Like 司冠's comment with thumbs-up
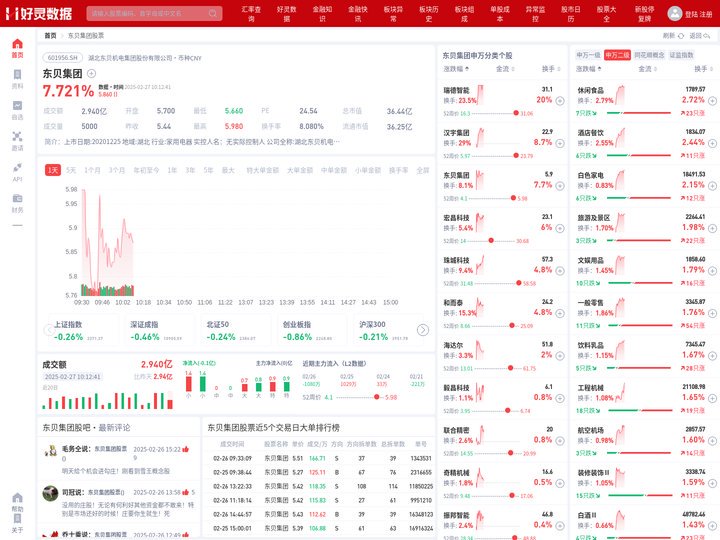This screenshot has height=540, width=720. [186, 492]
